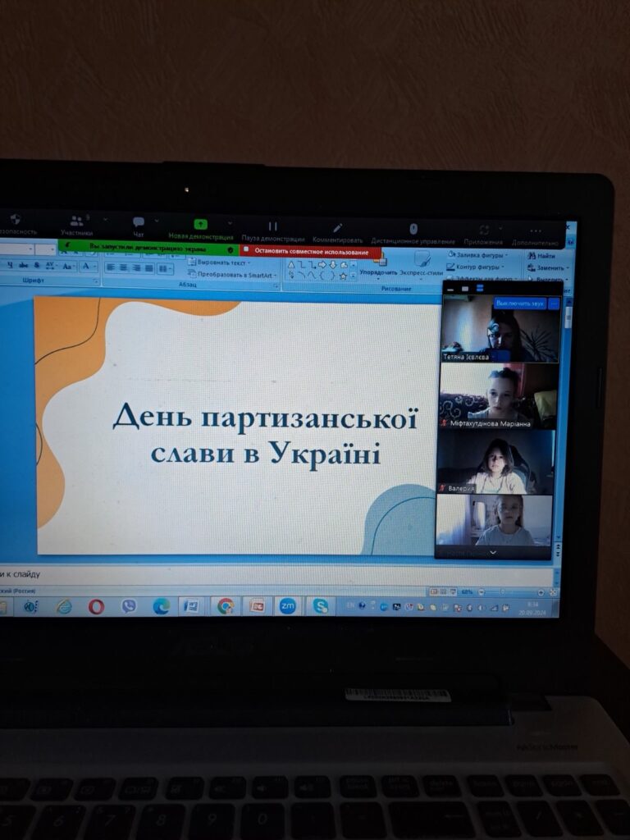Align text left in Абзац group
The width and height of the screenshot is (630, 840).
(111, 267)
